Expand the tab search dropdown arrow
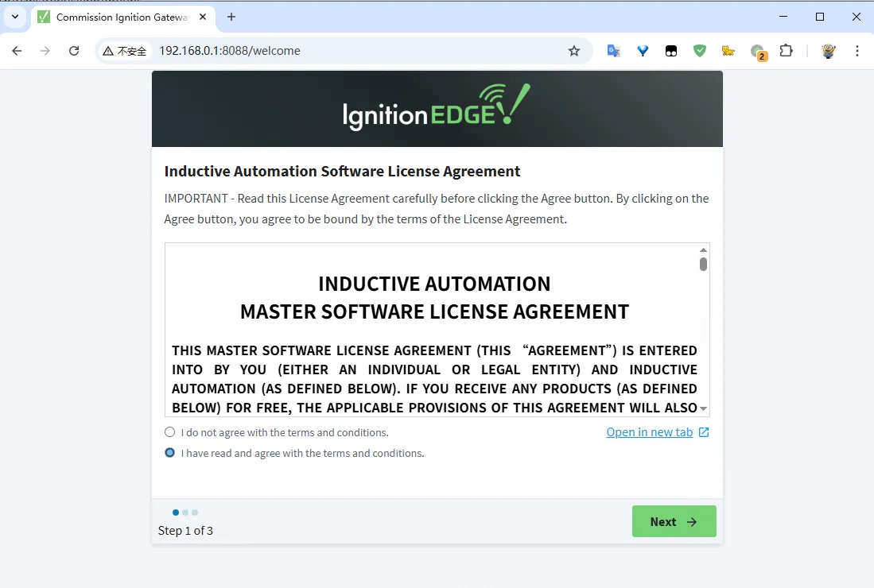Viewport: 874px width, 588px height. click(x=14, y=17)
